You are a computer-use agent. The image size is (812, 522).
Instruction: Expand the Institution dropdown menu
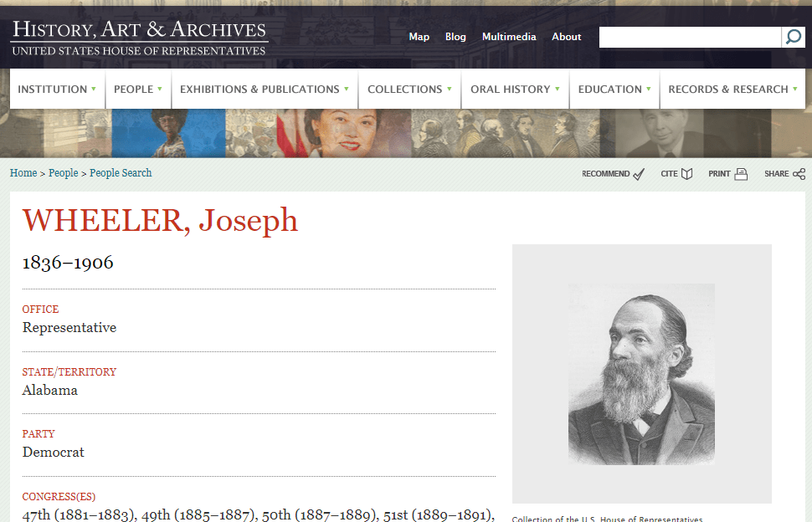click(x=57, y=89)
